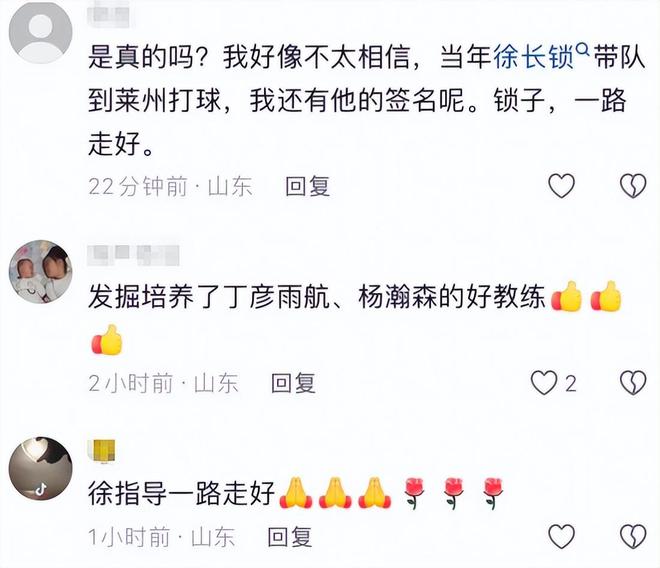
Task: Select the comment text 发掘培养了丁彦雨航
Action: tap(356, 319)
